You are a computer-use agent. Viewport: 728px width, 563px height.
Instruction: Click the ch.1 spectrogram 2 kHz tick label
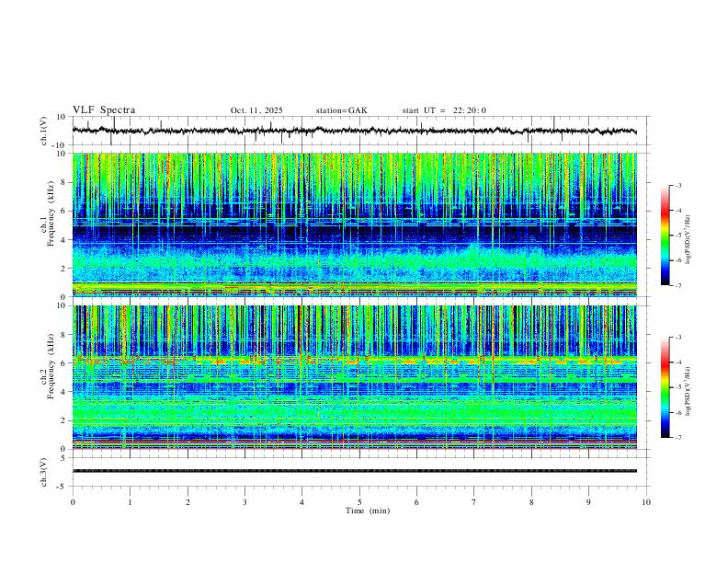[x=63, y=269]
